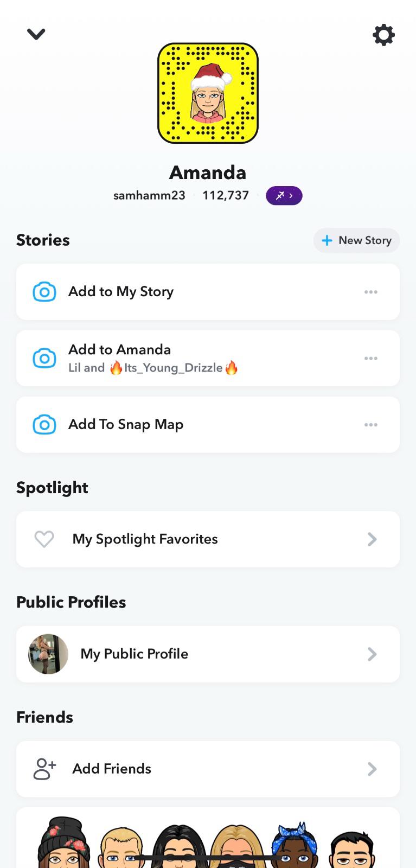416x868 pixels.
Task: Tap camera icon beside Add to Amanda
Action: 44,359
